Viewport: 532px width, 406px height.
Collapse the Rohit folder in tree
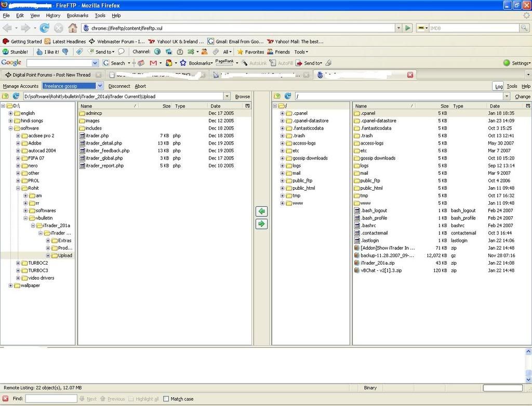18,188
